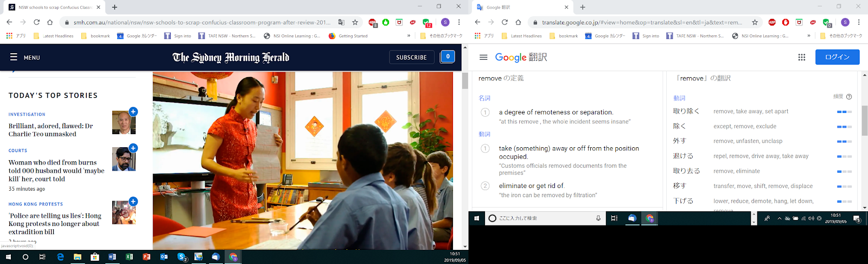868x264 pixels.
Task: Close the 'NSW schools to scrap Confucius' tab
Action: pyautogui.click(x=98, y=7)
